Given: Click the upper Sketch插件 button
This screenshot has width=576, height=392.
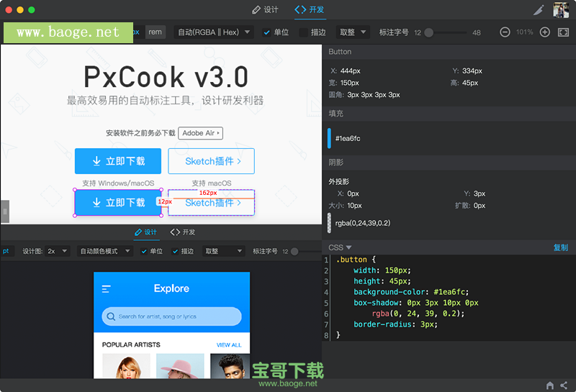Looking at the screenshot, I should click(211, 161).
